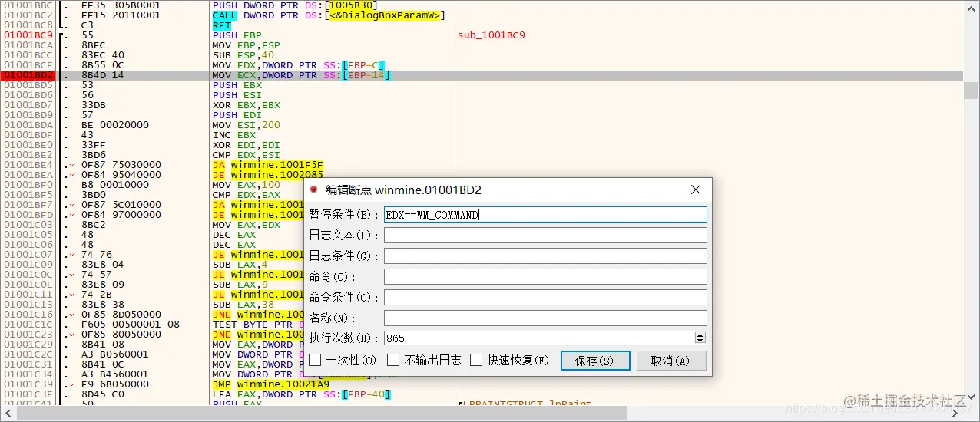Screen dimensions: 980x422
Task: Close the 编辑断点 dialog
Action: pos(696,190)
